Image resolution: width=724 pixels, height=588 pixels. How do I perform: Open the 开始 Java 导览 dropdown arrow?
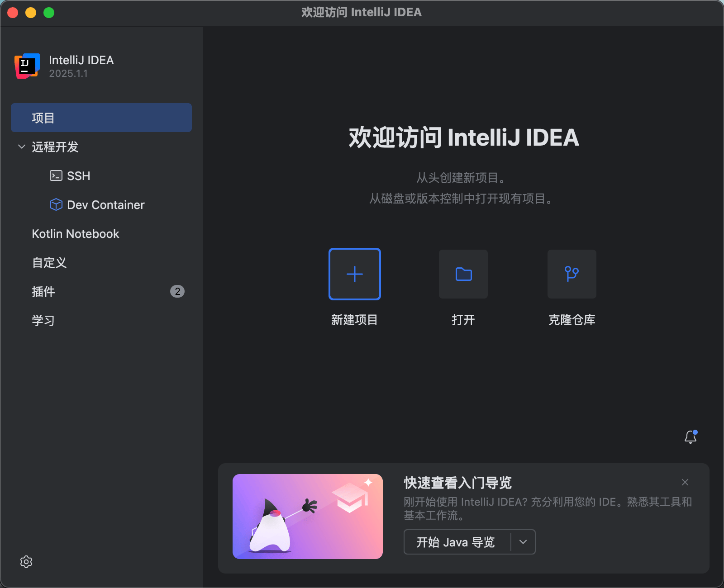pos(524,542)
